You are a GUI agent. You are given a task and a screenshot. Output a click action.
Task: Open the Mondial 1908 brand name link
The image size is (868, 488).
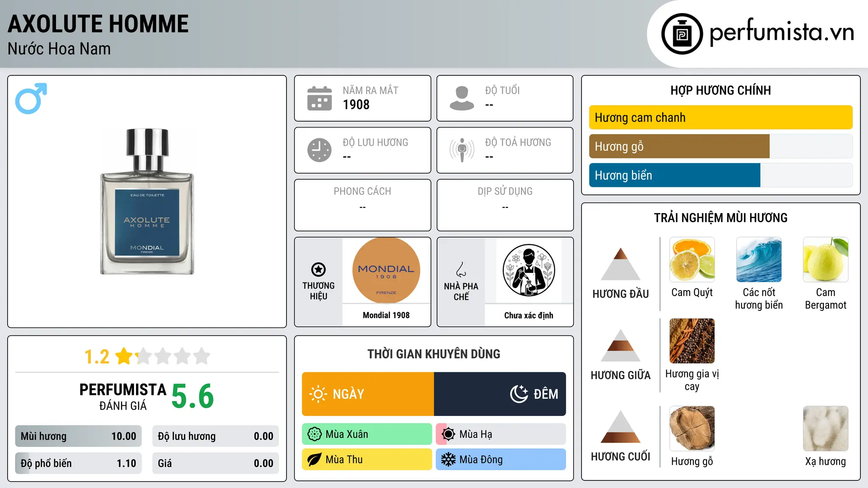pyautogui.click(x=386, y=315)
